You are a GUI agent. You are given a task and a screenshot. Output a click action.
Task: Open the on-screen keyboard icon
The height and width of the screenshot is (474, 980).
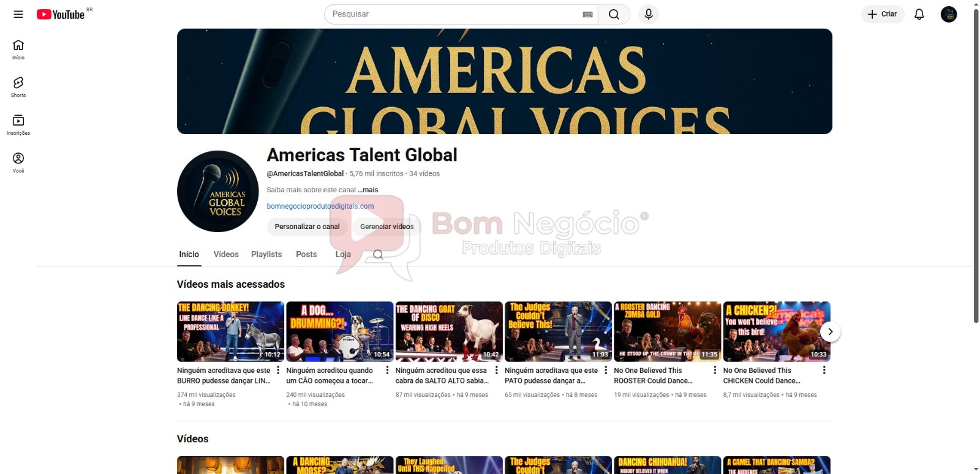coord(587,14)
